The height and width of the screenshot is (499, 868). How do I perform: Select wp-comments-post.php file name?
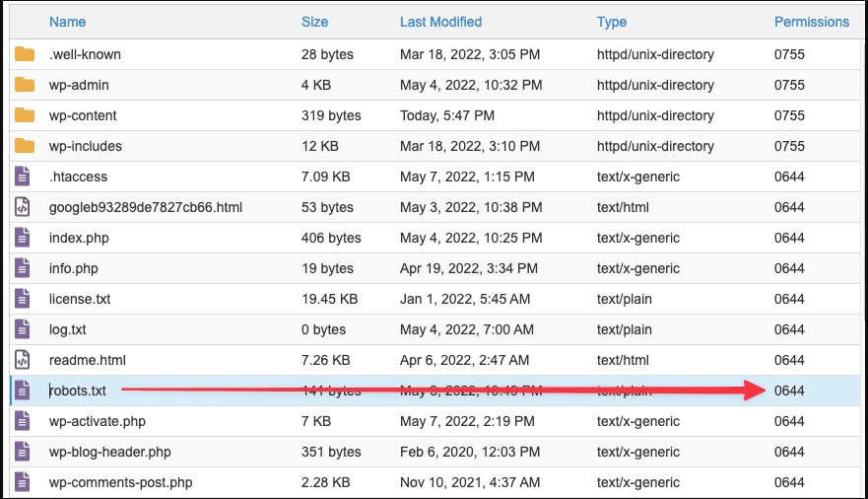[x=120, y=482]
